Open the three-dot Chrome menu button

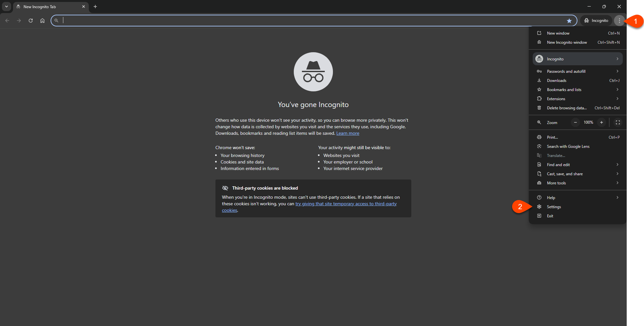(x=619, y=21)
